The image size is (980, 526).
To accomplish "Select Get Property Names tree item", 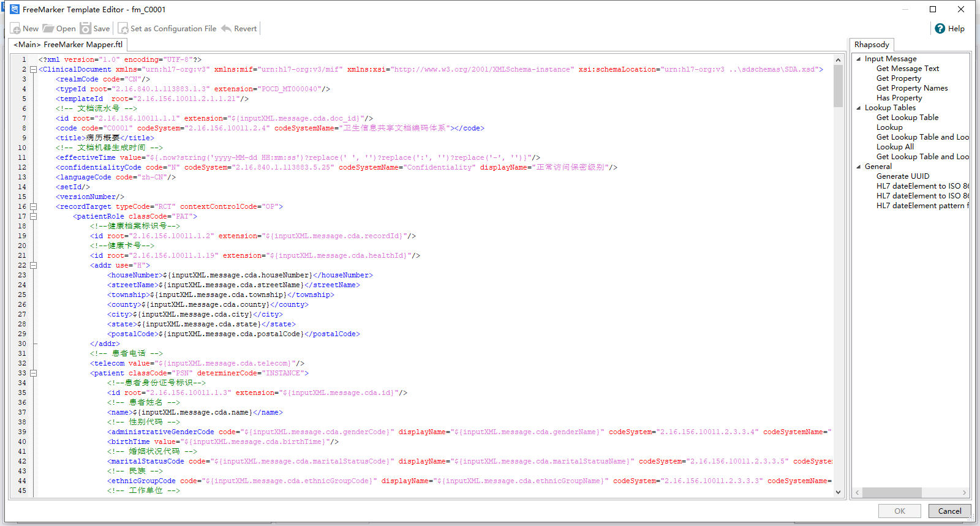I will pos(912,88).
